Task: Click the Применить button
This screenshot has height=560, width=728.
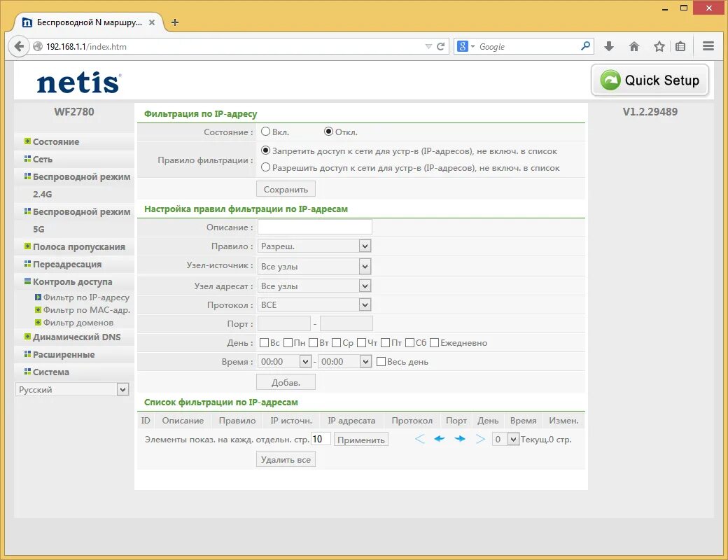Action: [x=360, y=440]
